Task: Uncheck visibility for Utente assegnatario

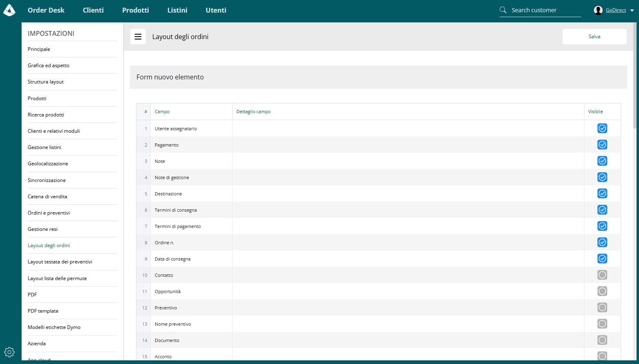Action: tap(602, 128)
